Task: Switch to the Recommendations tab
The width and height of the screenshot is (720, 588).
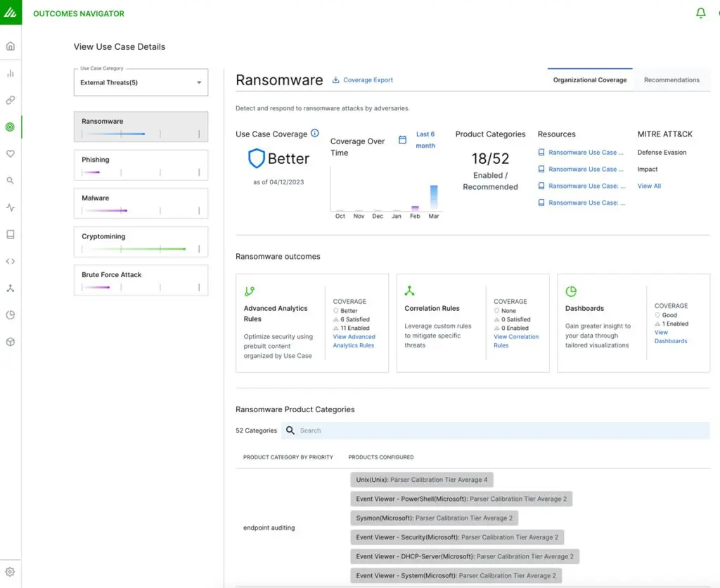Action: coord(672,80)
